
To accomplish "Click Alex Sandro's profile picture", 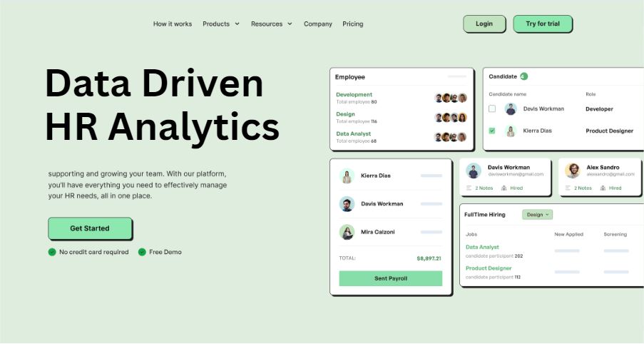I will (572, 170).
